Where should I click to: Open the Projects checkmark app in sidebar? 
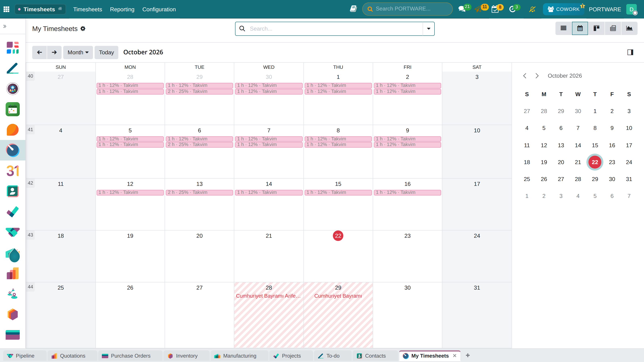pos(13,212)
